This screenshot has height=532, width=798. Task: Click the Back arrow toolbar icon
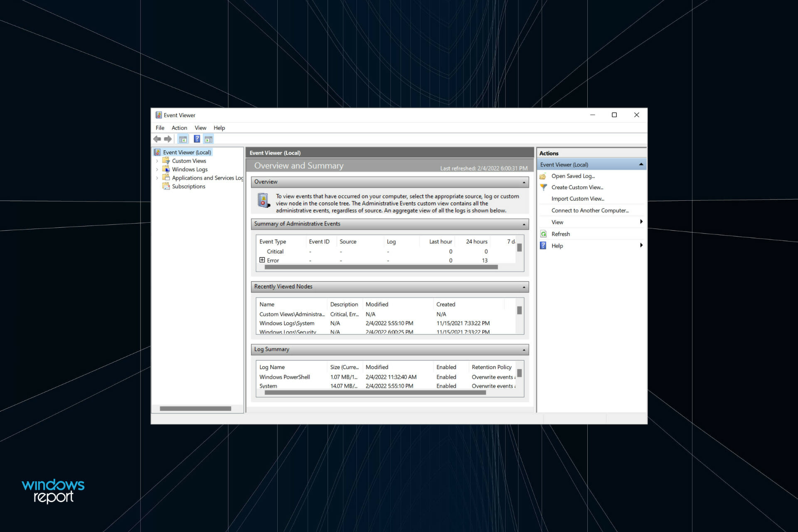pyautogui.click(x=157, y=139)
